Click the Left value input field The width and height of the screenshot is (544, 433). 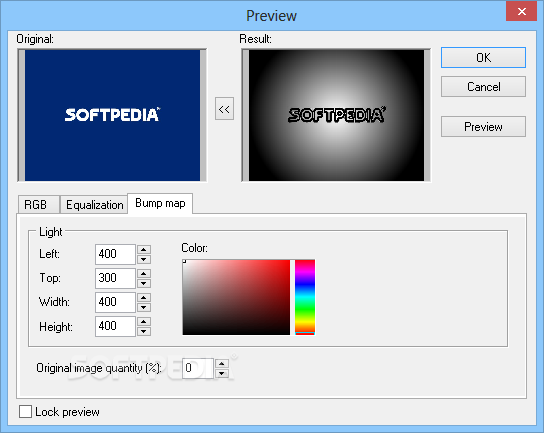pos(115,254)
